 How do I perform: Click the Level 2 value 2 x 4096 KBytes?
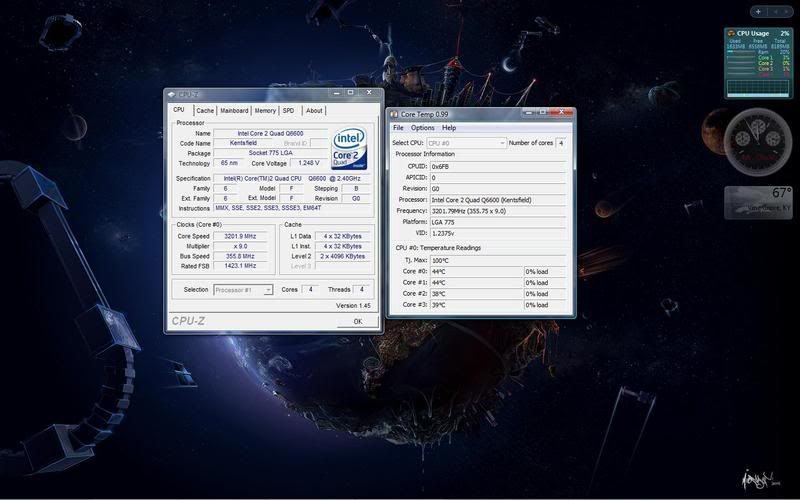[x=342, y=256]
